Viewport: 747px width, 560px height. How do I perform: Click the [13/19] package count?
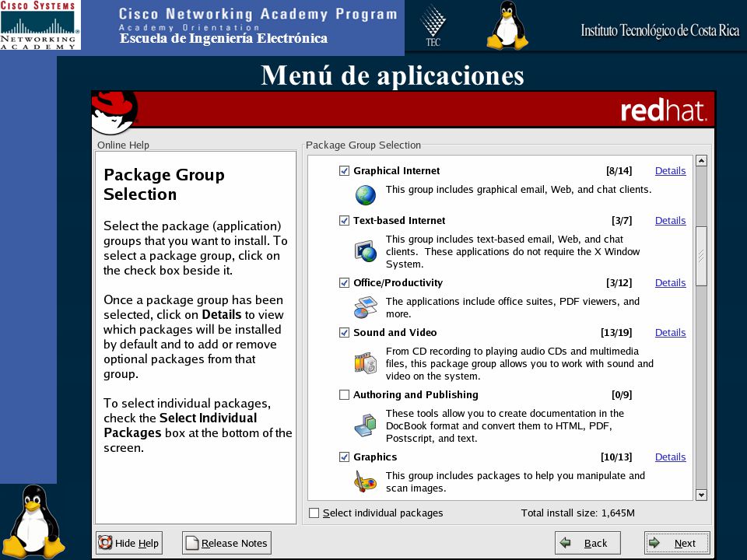pyautogui.click(x=616, y=332)
